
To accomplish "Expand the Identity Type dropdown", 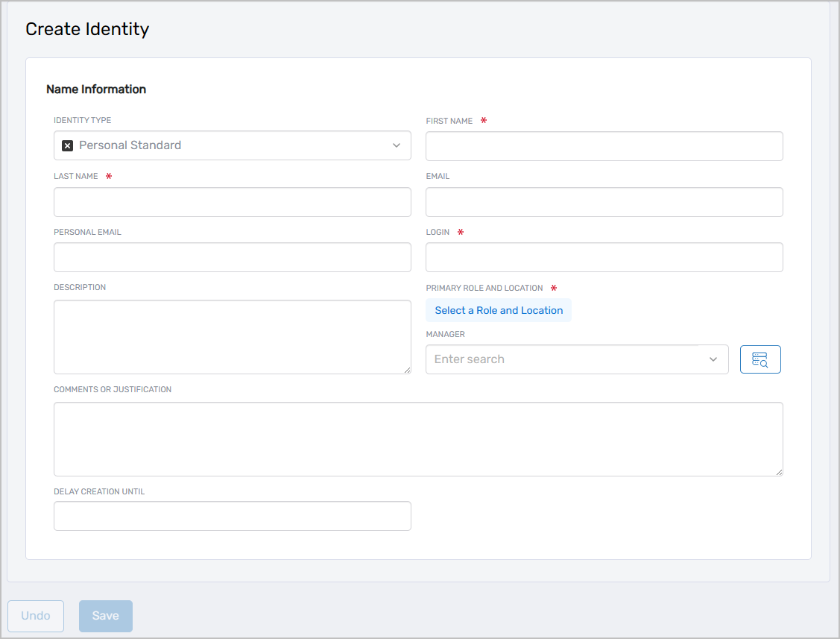I will coord(397,145).
